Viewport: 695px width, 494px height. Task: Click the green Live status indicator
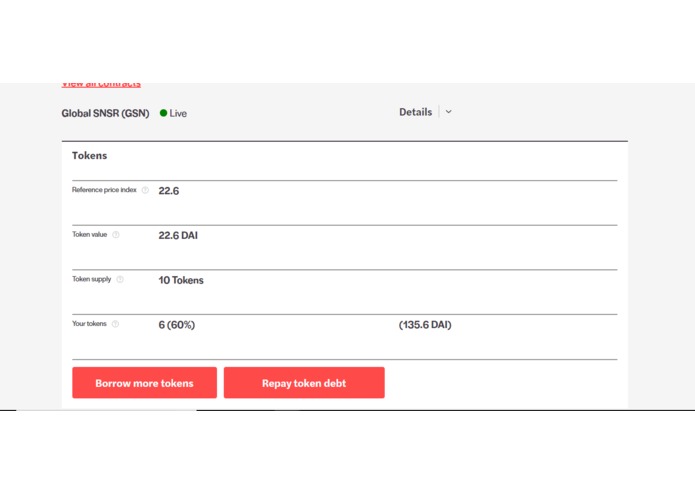163,113
